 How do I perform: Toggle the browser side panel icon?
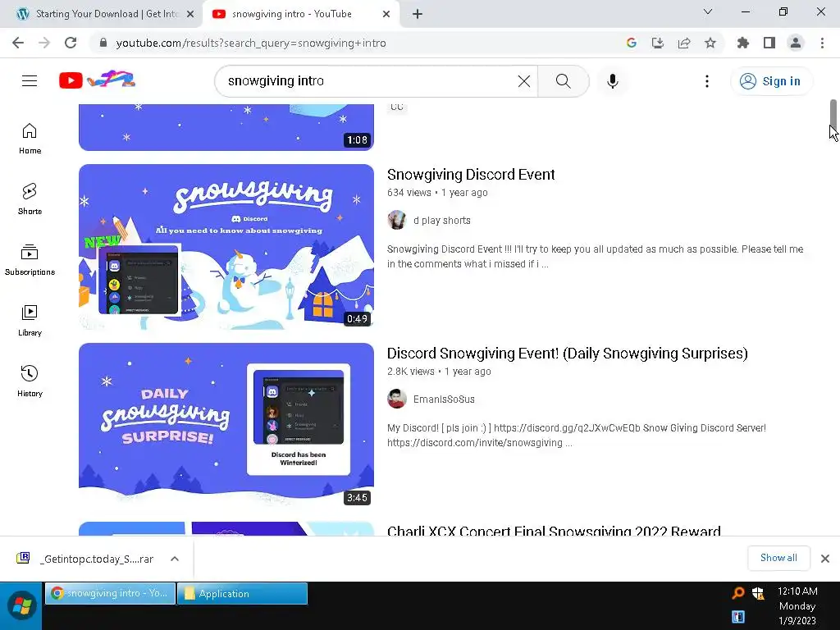(769, 43)
